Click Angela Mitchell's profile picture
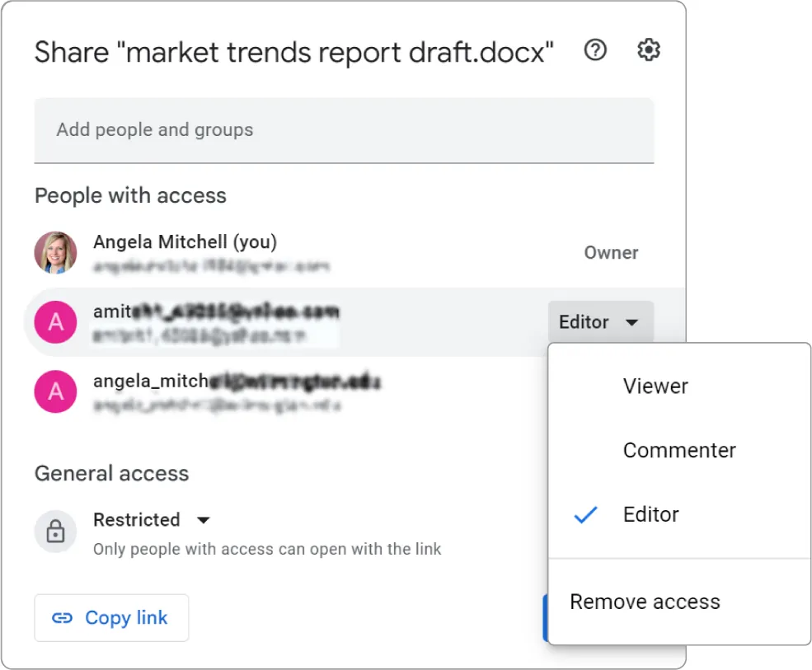Image resolution: width=812 pixels, height=670 pixels. coord(55,252)
